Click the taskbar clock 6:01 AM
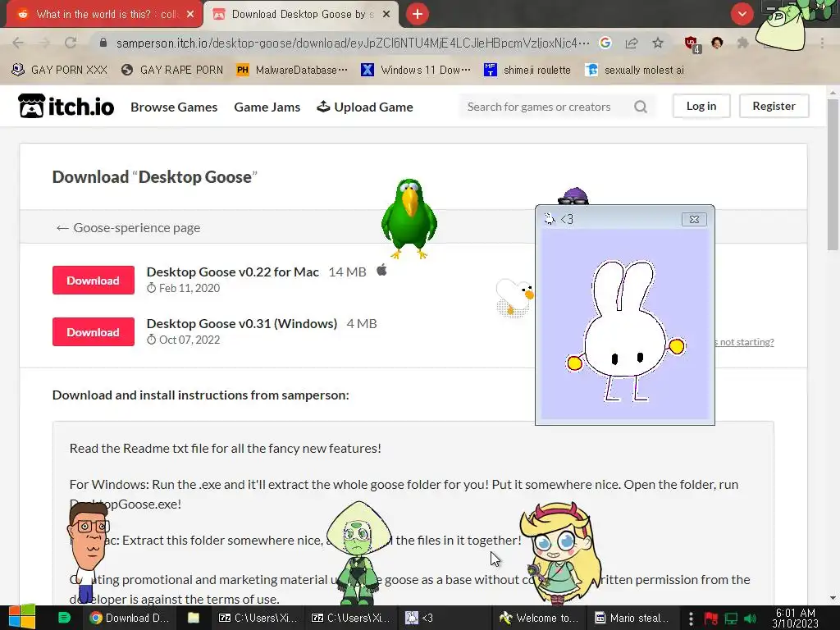840x630 pixels. [796, 619]
